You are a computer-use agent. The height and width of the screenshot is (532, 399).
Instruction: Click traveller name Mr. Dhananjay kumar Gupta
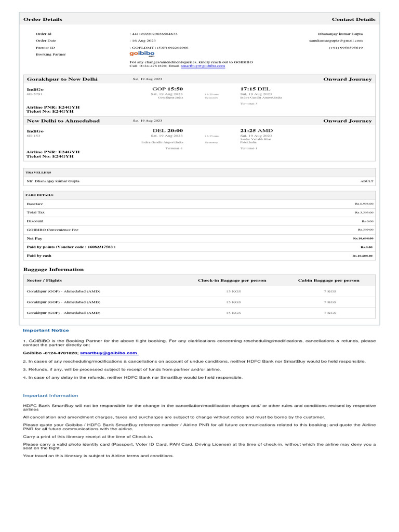[x=53, y=181]
